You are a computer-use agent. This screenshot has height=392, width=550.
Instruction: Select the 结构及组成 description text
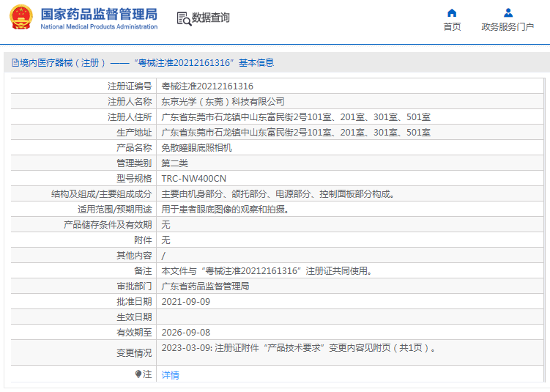point(278,194)
